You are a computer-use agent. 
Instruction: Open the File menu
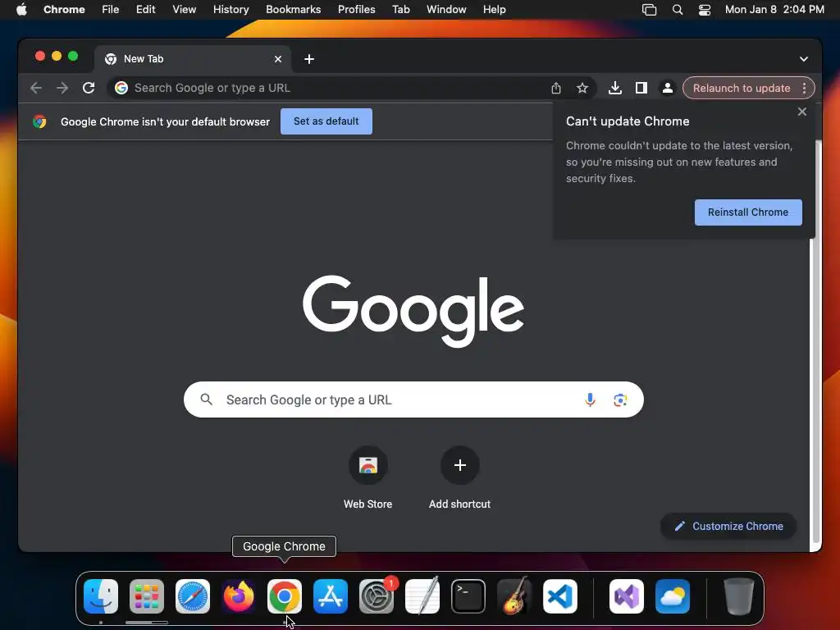pyautogui.click(x=111, y=9)
